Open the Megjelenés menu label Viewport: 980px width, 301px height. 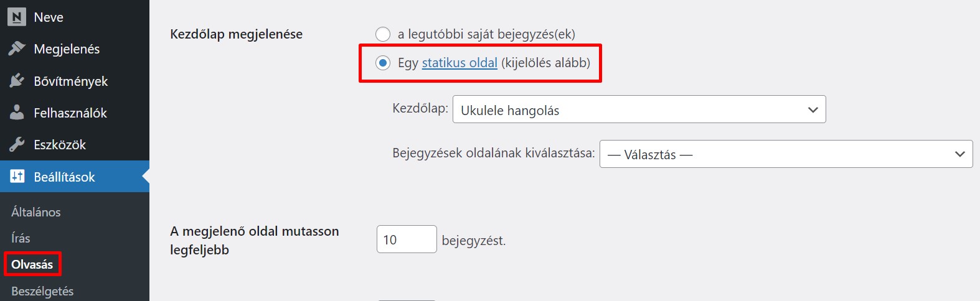[x=67, y=49]
